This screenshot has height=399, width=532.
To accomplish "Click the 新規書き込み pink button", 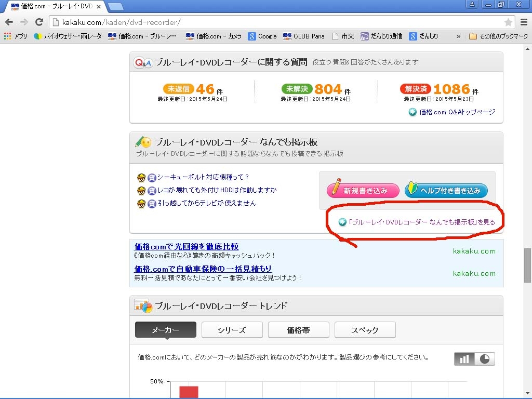I will click(363, 190).
